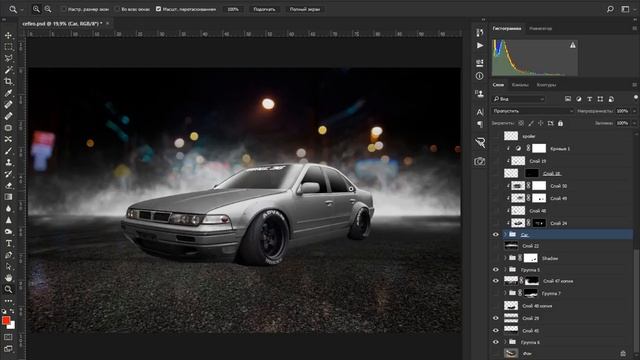Uncheck the scrubby zoom checkbox
The width and height of the screenshot is (640, 360).
[158, 9]
